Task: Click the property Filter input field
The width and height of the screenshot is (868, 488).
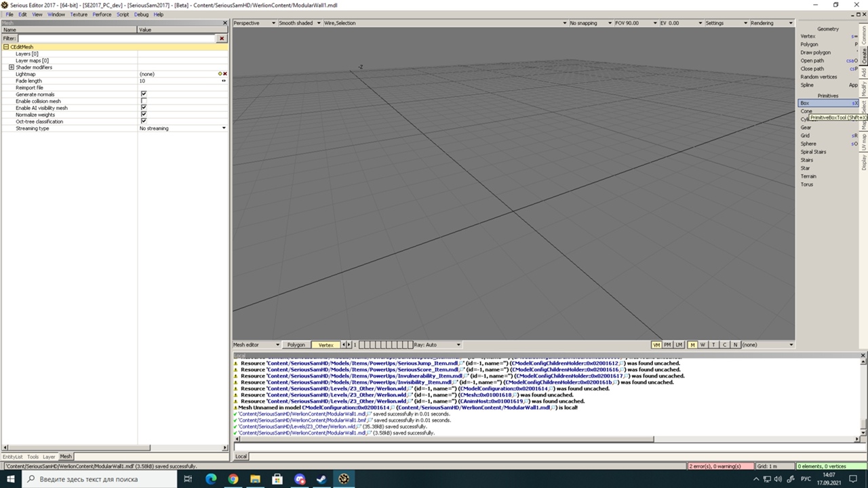Action: click(x=117, y=39)
